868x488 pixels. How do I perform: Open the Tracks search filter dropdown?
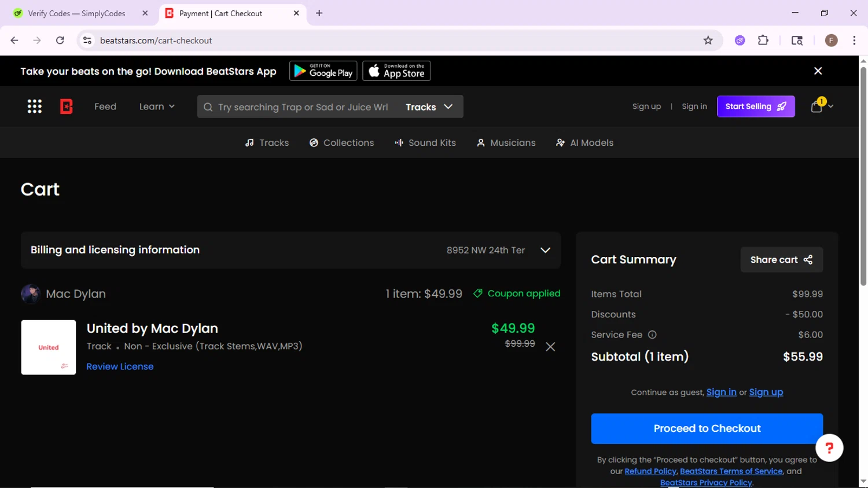pos(429,107)
